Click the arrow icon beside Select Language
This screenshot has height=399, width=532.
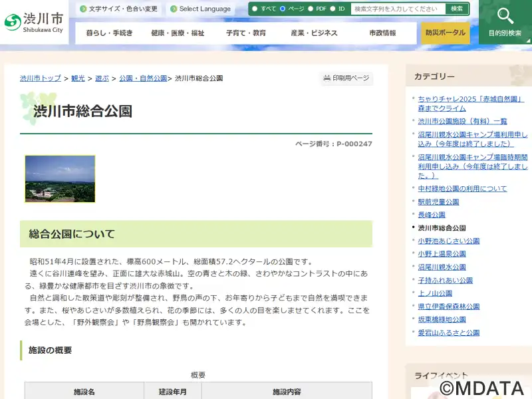[174, 9]
